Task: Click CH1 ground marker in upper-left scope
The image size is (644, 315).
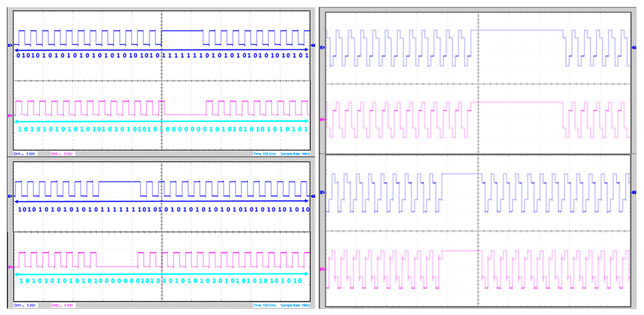Action: (10, 45)
